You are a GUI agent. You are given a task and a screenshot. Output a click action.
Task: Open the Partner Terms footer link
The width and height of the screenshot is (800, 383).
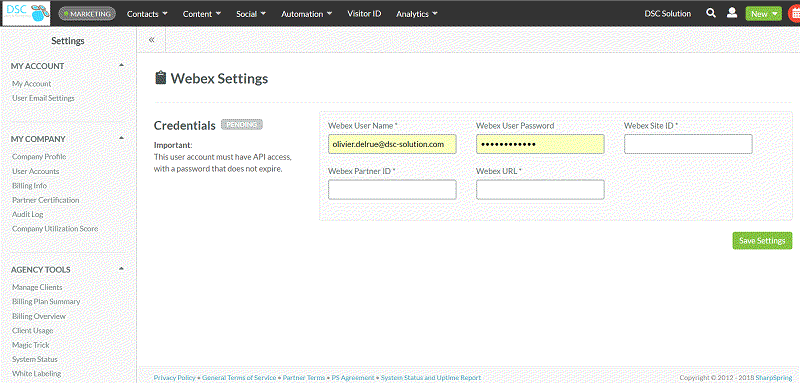pyautogui.click(x=304, y=378)
